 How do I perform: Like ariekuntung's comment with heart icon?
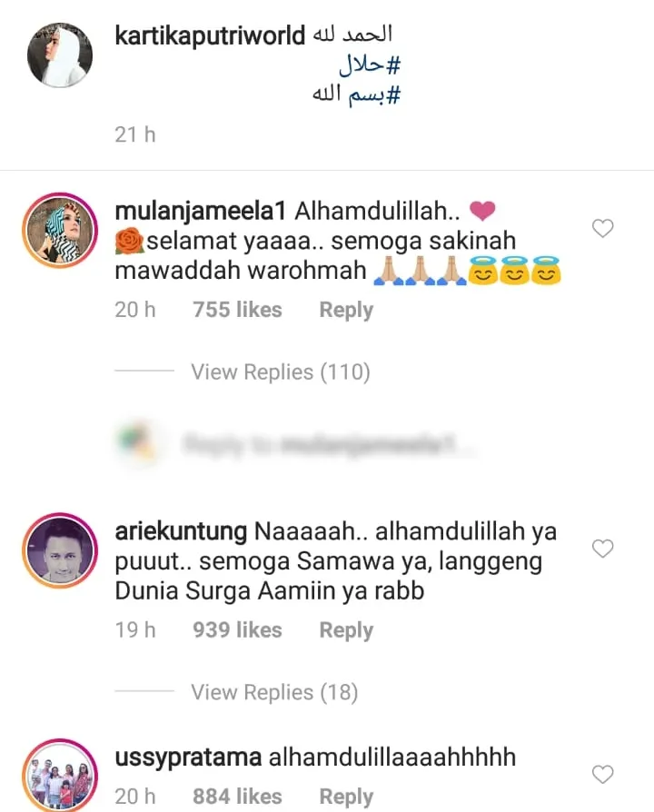(x=603, y=549)
